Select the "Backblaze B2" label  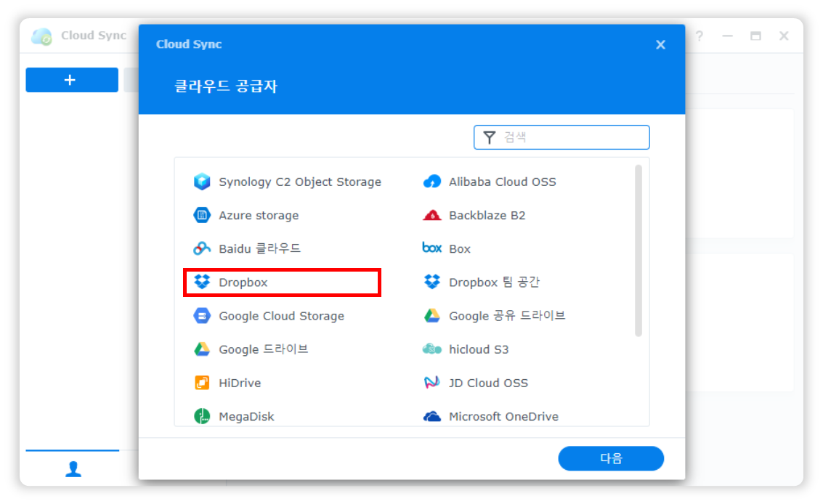click(487, 215)
